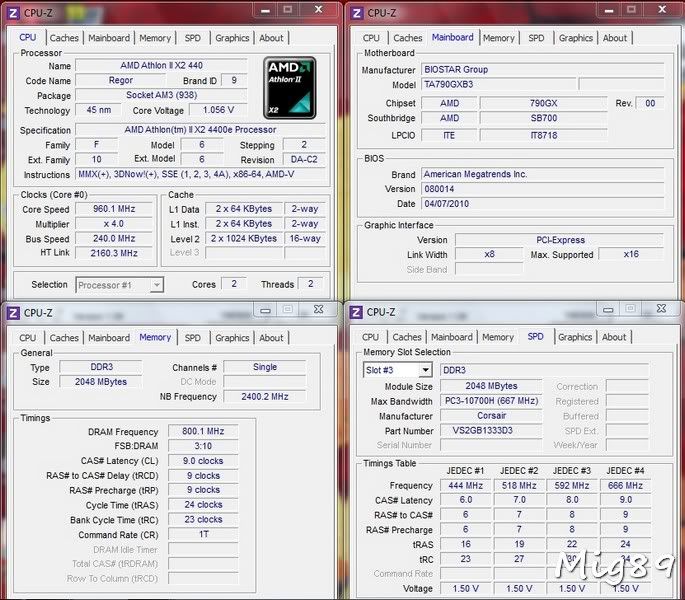Go to About tab in Memory window

pyautogui.click(x=271, y=338)
